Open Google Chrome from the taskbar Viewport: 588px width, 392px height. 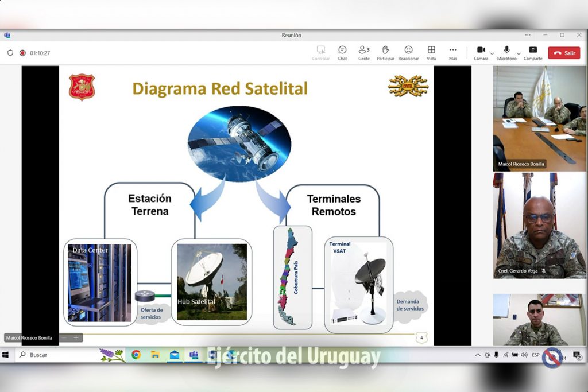136,355
